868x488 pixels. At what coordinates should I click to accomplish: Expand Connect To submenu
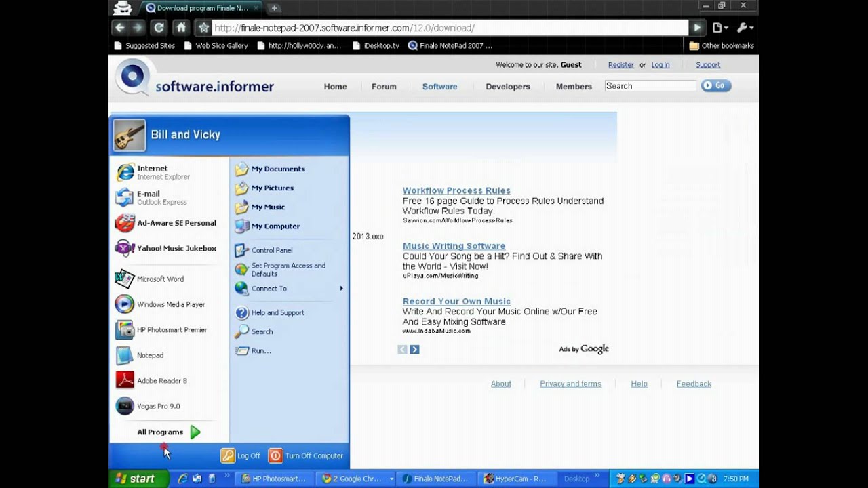coord(289,288)
